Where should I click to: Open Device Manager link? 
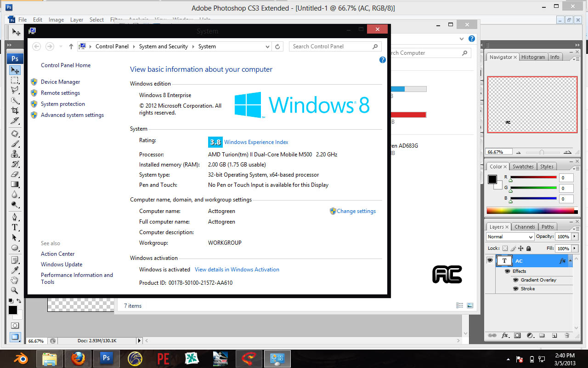[60, 82]
